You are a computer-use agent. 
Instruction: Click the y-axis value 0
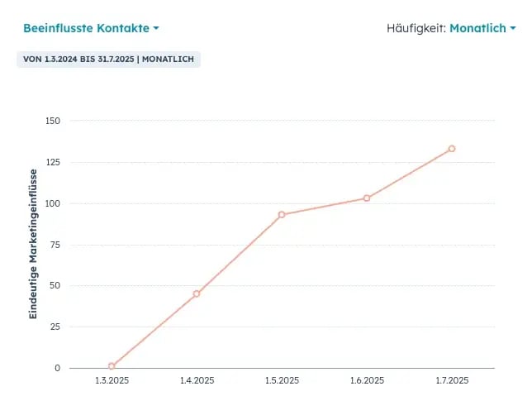pos(59,368)
